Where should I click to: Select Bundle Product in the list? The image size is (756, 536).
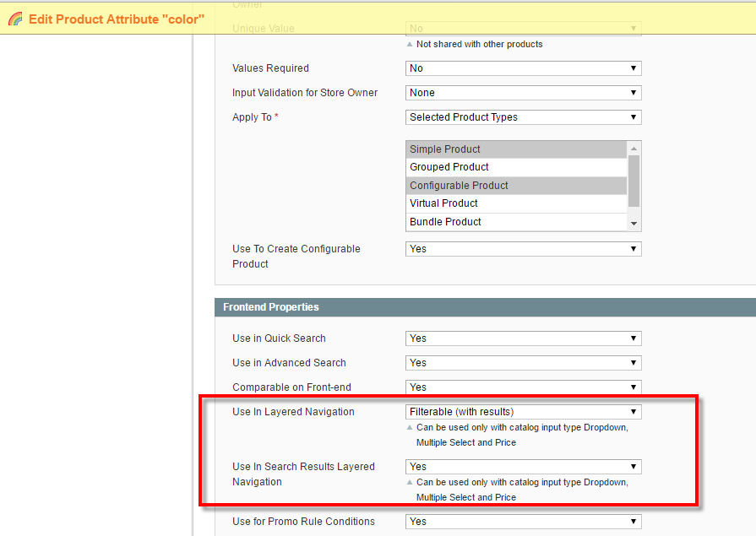(516, 222)
